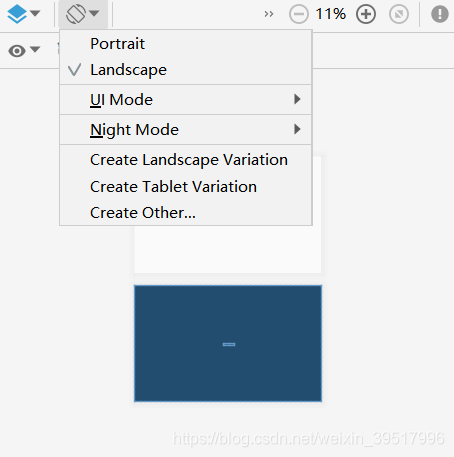Select the checked Landscape orientation
This screenshot has height=457, width=454.
coord(186,70)
